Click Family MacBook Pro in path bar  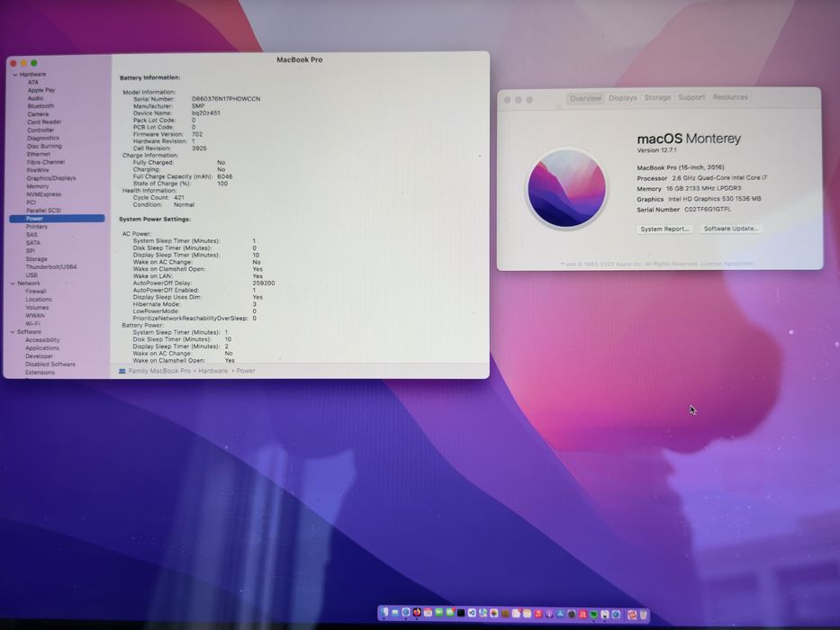tap(159, 371)
